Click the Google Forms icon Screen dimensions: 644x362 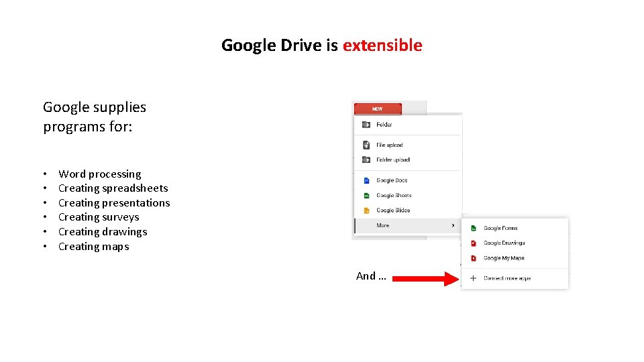[474, 228]
